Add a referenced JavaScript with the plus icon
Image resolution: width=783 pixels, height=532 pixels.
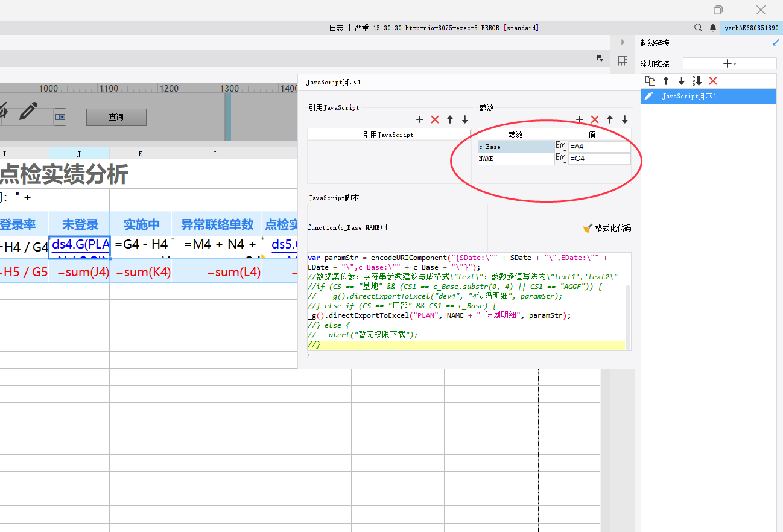point(420,120)
